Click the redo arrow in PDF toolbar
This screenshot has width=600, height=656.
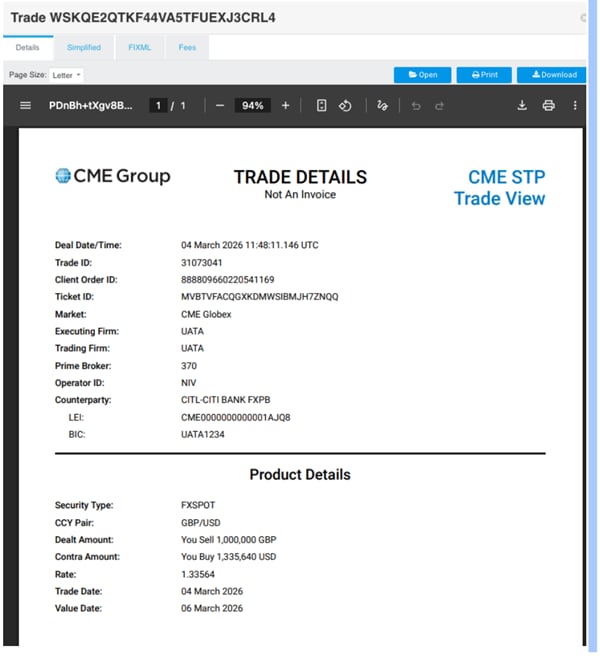click(439, 106)
